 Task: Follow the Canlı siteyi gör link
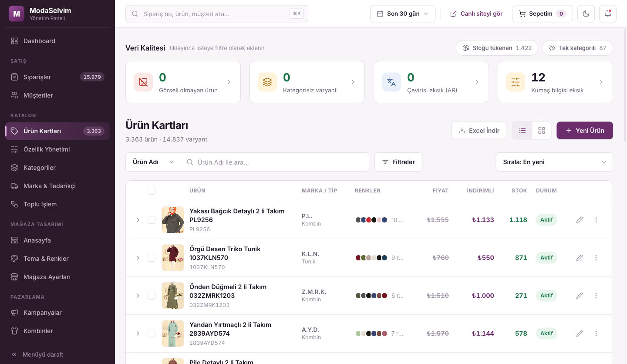476,14
